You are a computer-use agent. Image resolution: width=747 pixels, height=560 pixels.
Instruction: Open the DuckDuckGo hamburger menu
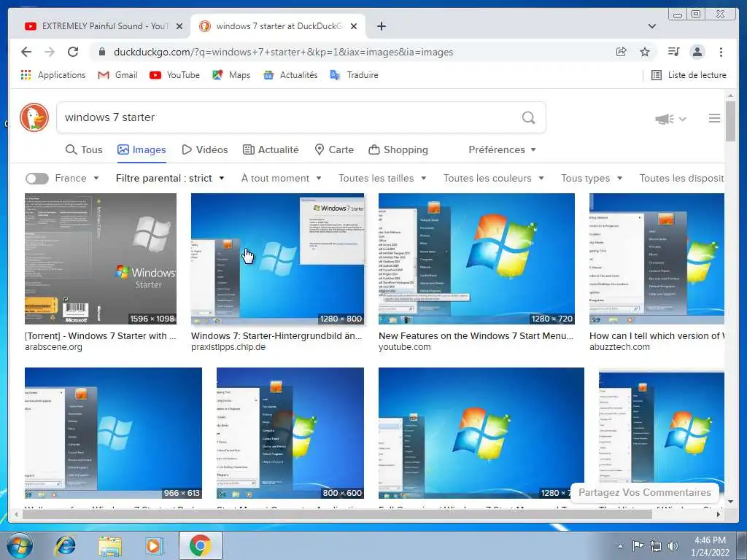pyautogui.click(x=714, y=118)
